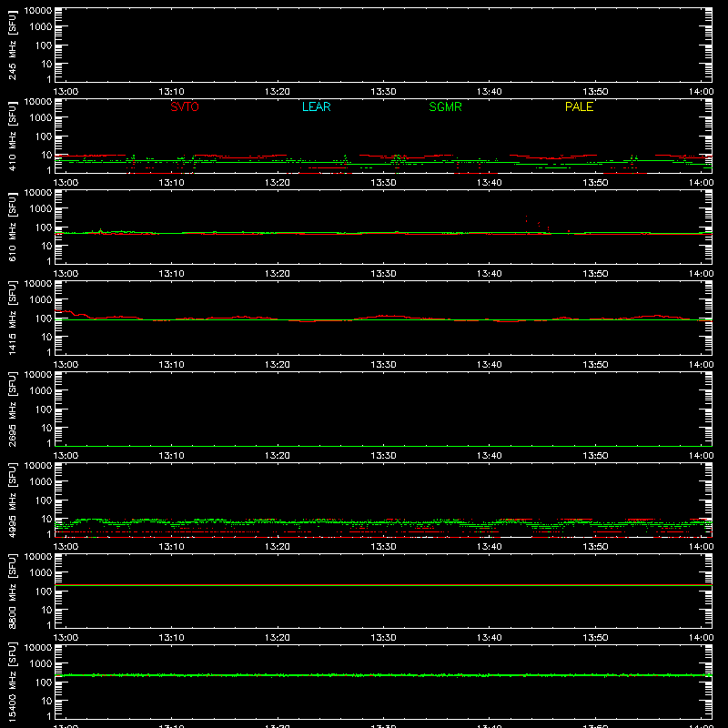728x728 pixels.
Task: Click 13:40 time label under 410 MHz plot
Action: (489, 183)
